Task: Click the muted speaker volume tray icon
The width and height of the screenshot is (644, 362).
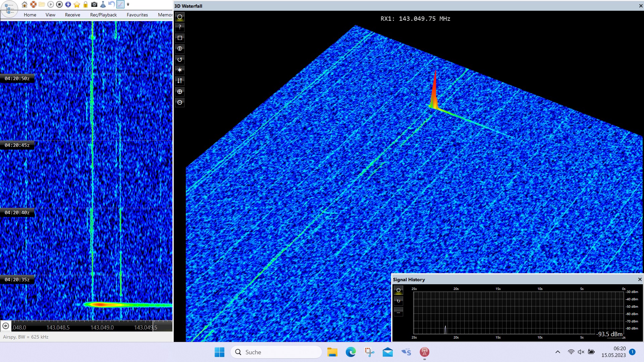Action: pyautogui.click(x=581, y=352)
